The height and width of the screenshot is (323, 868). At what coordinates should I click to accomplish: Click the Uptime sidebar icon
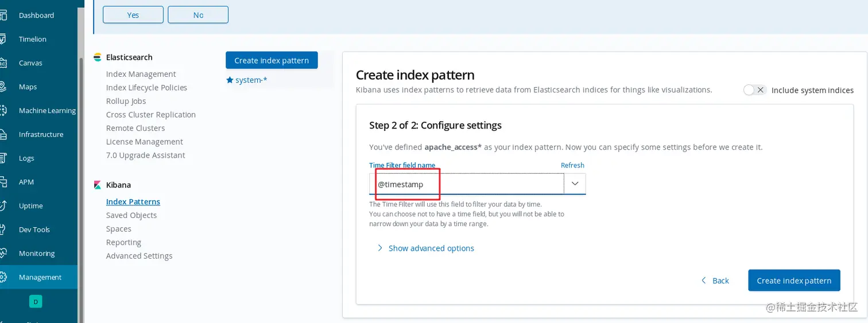click(3, 205)
